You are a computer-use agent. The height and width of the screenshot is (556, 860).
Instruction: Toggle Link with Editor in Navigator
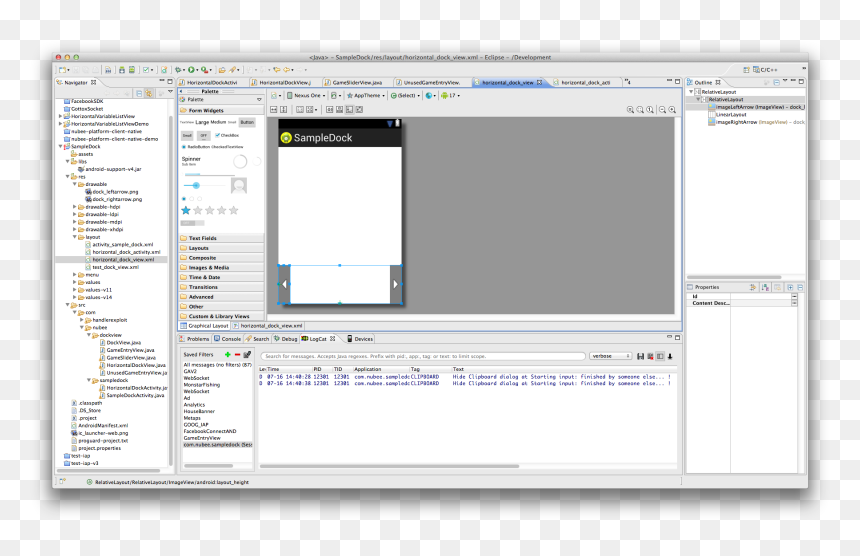(149, 93)
